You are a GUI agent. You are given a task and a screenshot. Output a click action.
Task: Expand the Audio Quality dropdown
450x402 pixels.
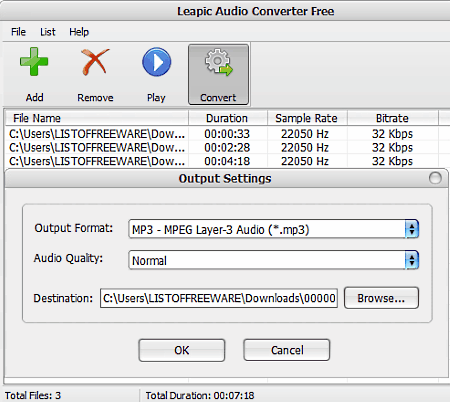pos(412,260)
